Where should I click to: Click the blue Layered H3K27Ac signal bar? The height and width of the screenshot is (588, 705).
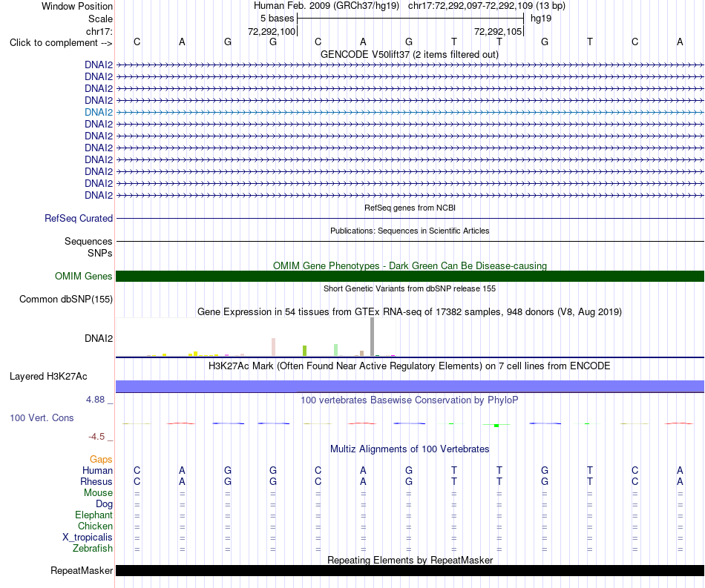[410, 386]
